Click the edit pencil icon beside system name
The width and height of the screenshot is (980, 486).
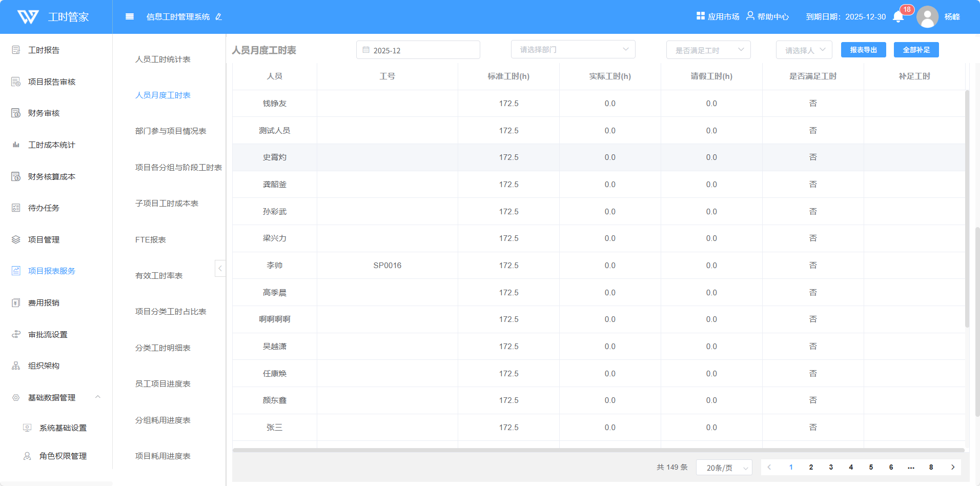pos(219,17)
